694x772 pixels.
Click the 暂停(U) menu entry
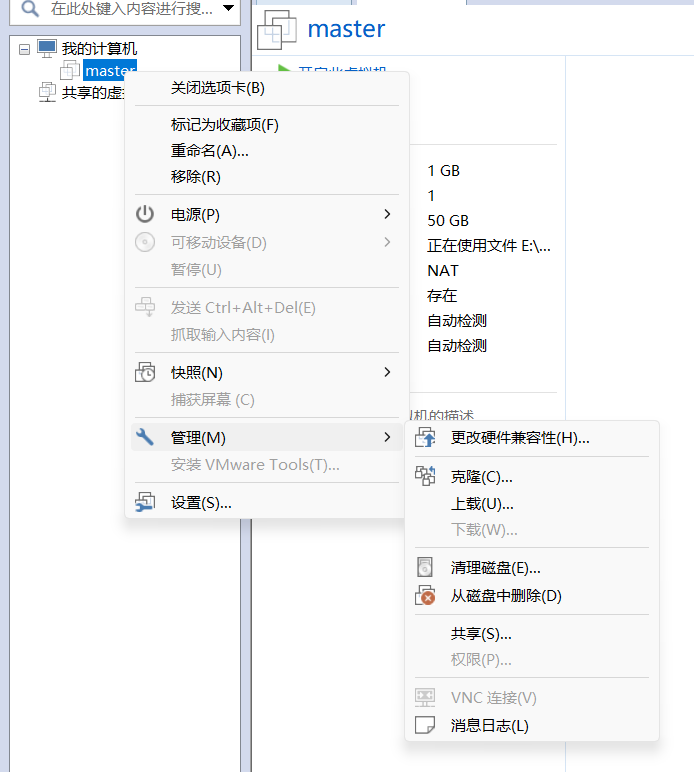click(x=267, y=270)
